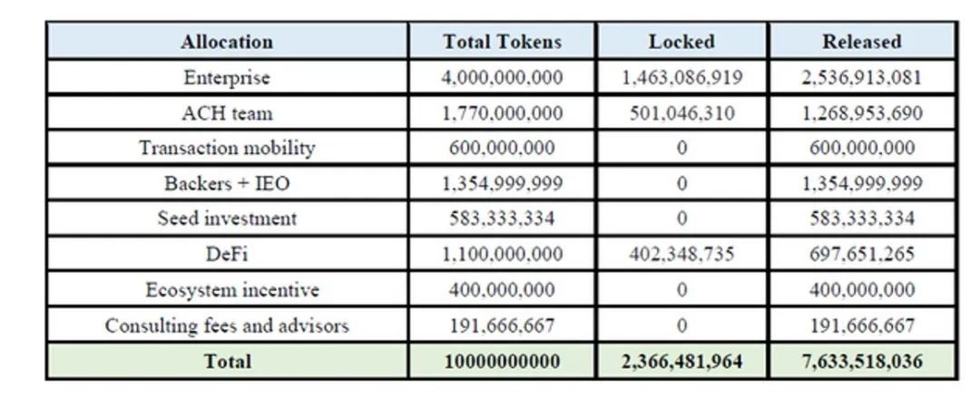Select the ACH team cell
Image resolution: width=980 pixels, height=418 pixels.
[226, 113]
